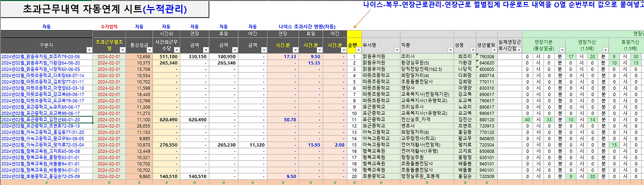Screen dimensions: 644x185
Task: Click 생년월일 cell 720509
Action: click(487, 176)
